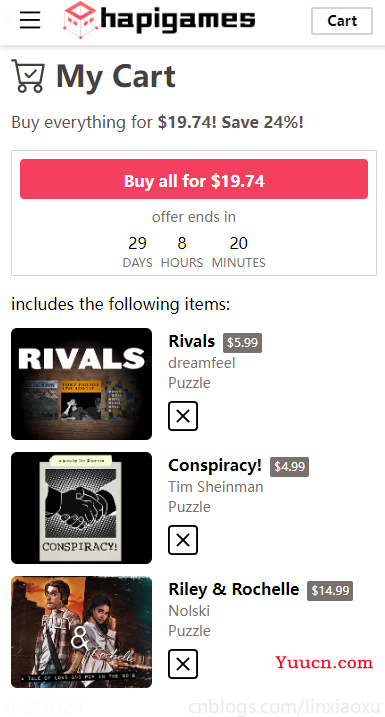Click the Rivals game title

[192, 341]
